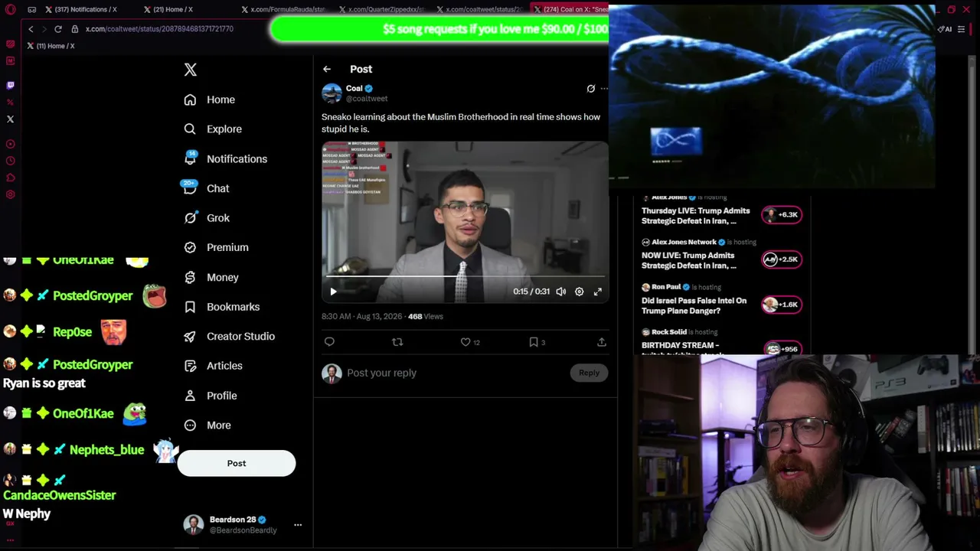Screen dimensions: 980x551
Task: Seek on the video progress bar
Action: (x=465, y=276)
